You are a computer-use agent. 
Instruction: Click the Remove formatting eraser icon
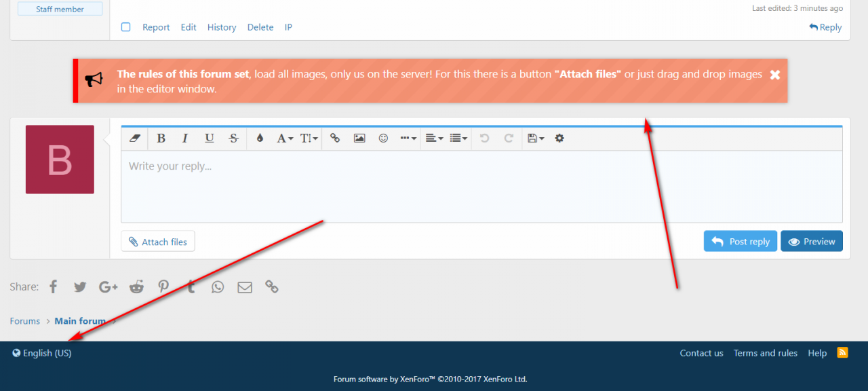(134, 138)
